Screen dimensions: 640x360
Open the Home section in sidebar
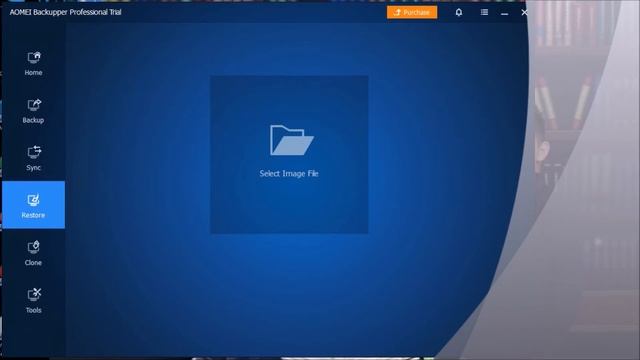click(33, 63)
